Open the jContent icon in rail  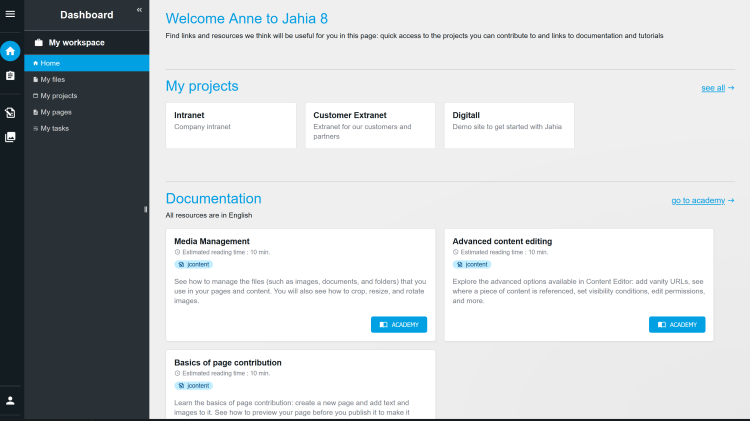coord(10,112)
